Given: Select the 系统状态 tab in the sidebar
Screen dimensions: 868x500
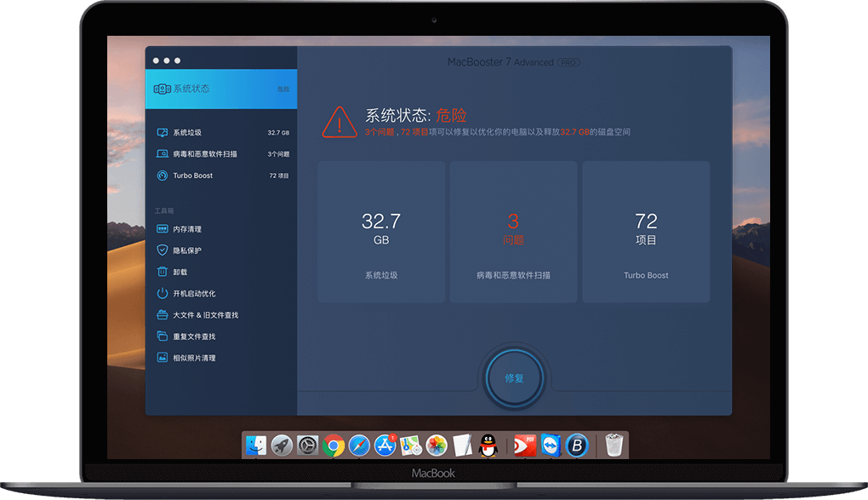Looking at the screenshot, I should 221,89.
